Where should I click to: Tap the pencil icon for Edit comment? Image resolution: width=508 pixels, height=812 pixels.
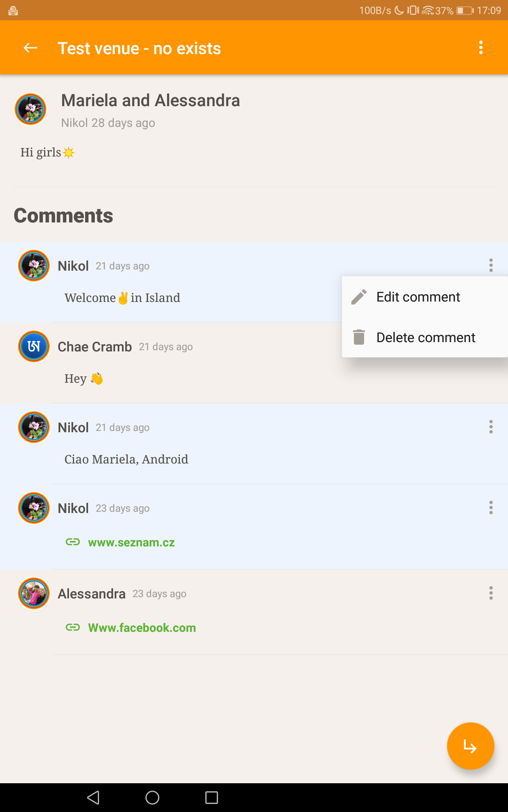click(359, 297)
